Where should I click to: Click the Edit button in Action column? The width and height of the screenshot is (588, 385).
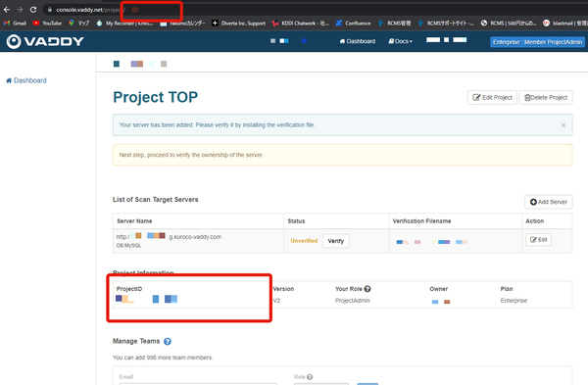(x=538, y=240)
